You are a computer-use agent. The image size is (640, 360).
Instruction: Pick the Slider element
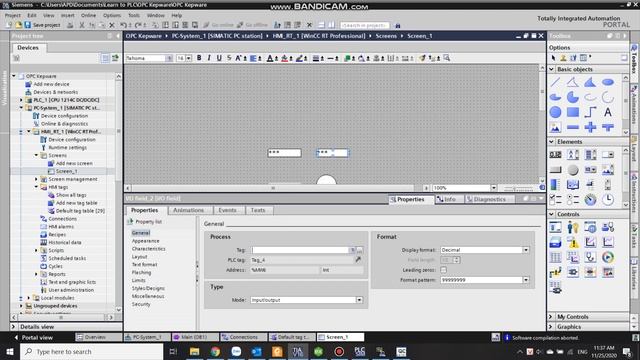(590, 184)
